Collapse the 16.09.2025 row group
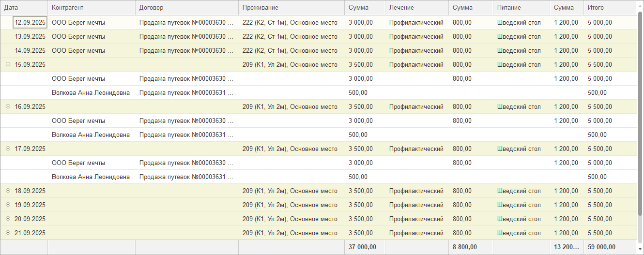Screen dimensions: 644x255 8,106
